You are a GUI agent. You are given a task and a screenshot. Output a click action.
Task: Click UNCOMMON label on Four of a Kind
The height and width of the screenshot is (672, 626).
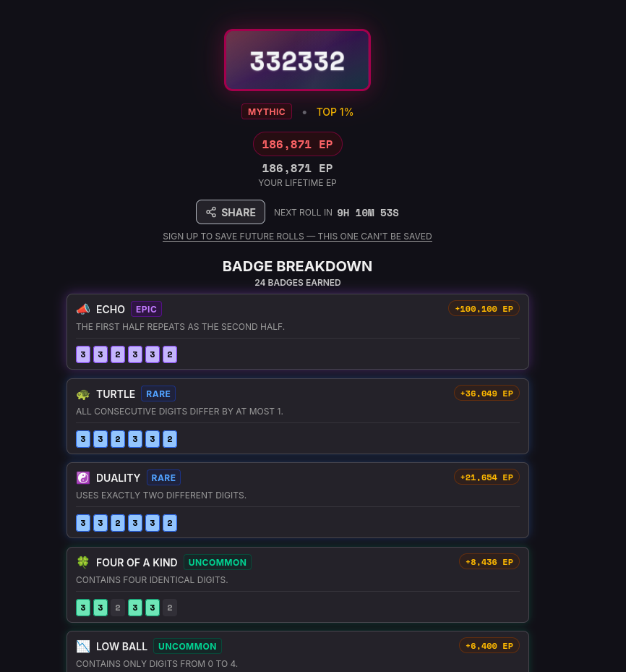[x=218, y=562]
